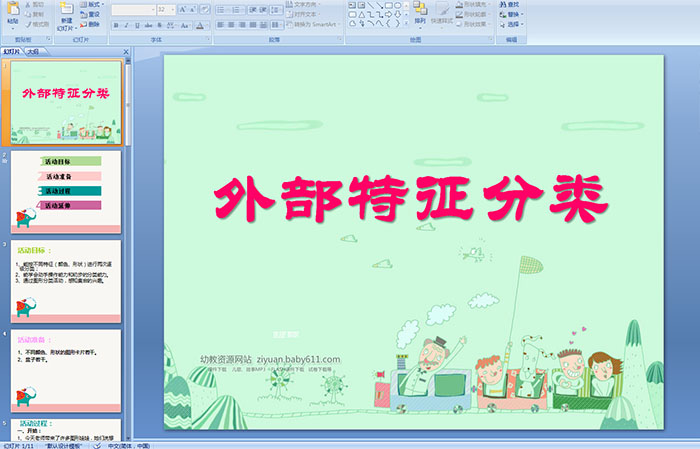Increase font size with the large A

183,9
